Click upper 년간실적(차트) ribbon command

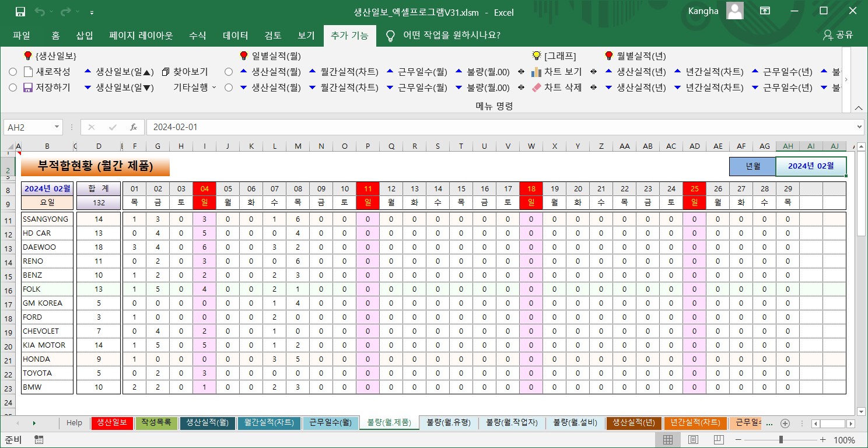(x=709, y=72)
